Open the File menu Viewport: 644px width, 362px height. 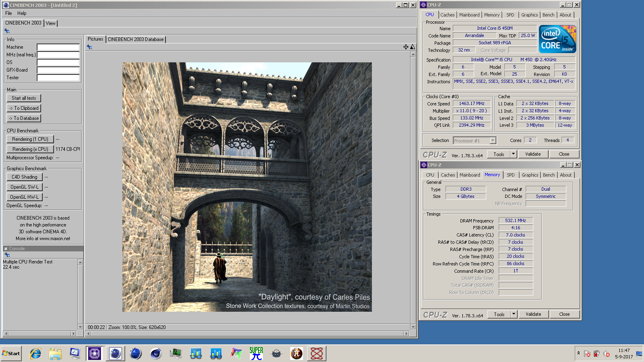pyautogui.click(x=8, y=13)
